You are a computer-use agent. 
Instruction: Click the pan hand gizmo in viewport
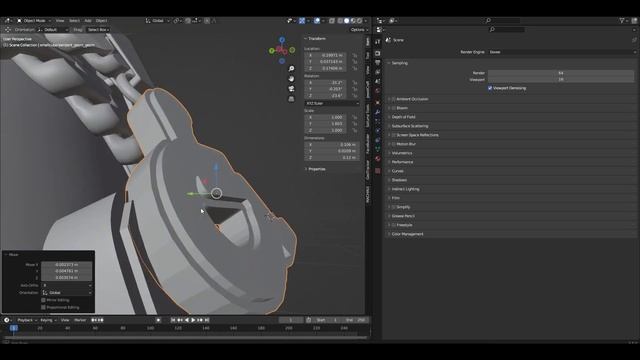coord(291,79)
